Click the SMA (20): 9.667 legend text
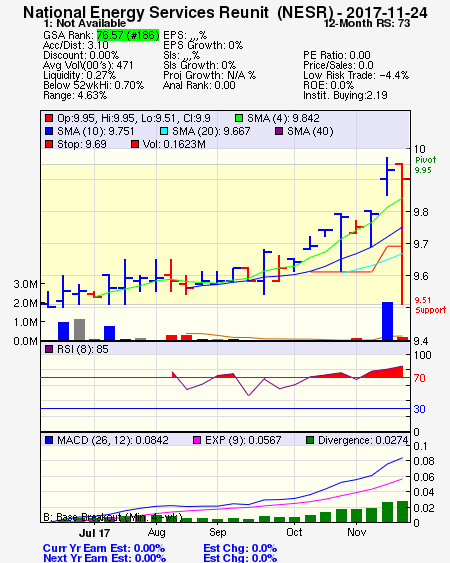 (x=211, y=131)
